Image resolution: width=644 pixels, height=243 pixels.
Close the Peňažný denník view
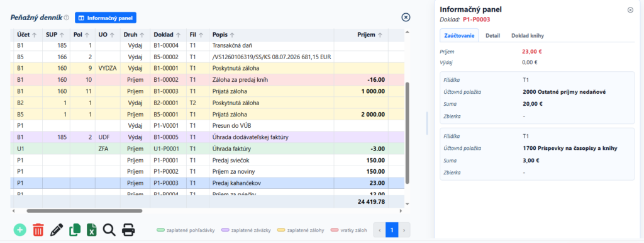[406, 17]
